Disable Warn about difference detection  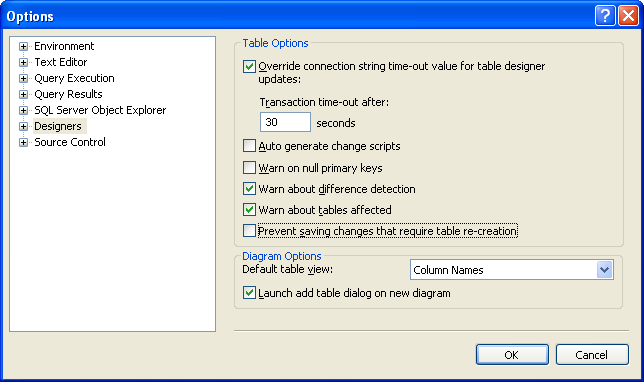tap(249, 189)
